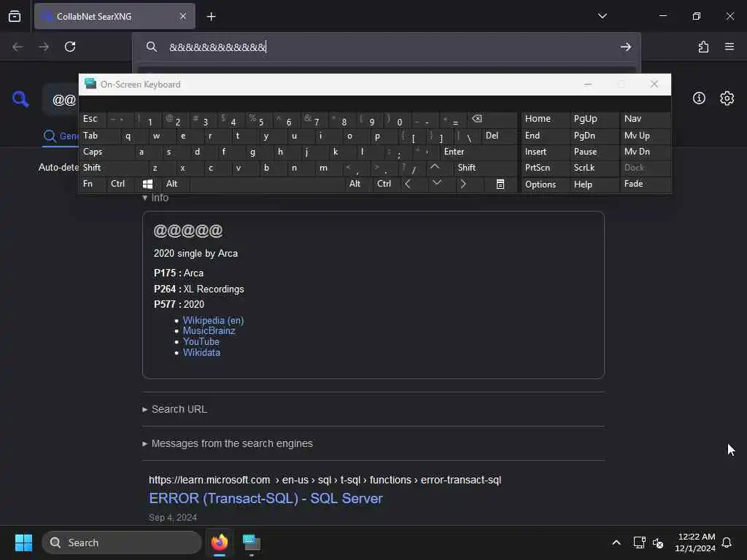Go back with the browser back arrow
Image resolution: width=747 pixels, height=560 pixels.
18,47
